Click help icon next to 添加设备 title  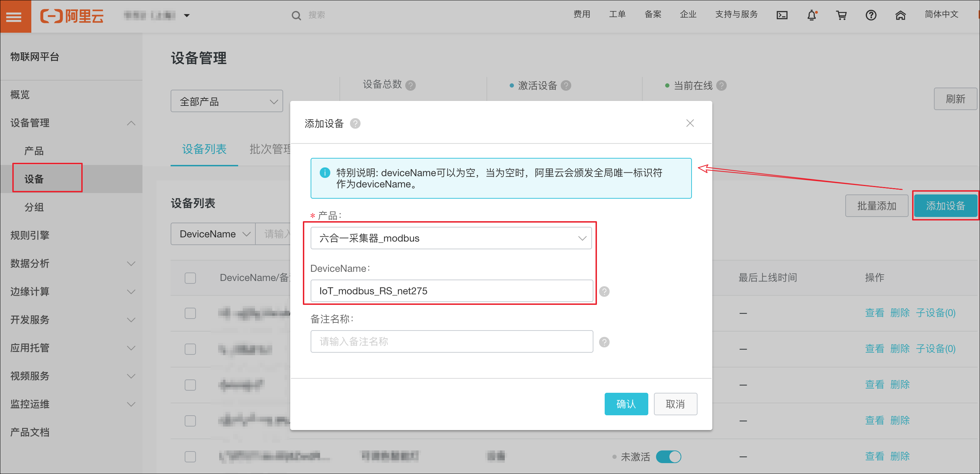pos(355,124)
